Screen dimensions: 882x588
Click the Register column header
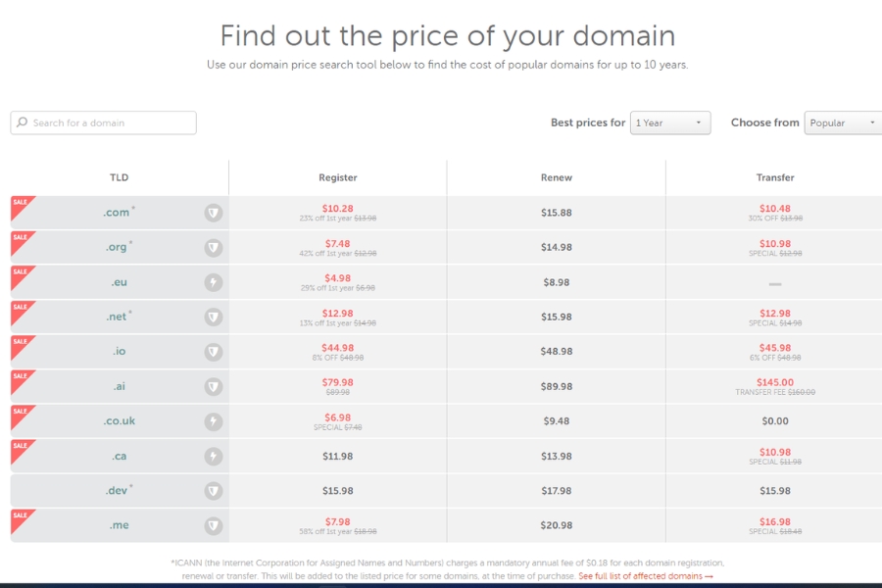337,177
